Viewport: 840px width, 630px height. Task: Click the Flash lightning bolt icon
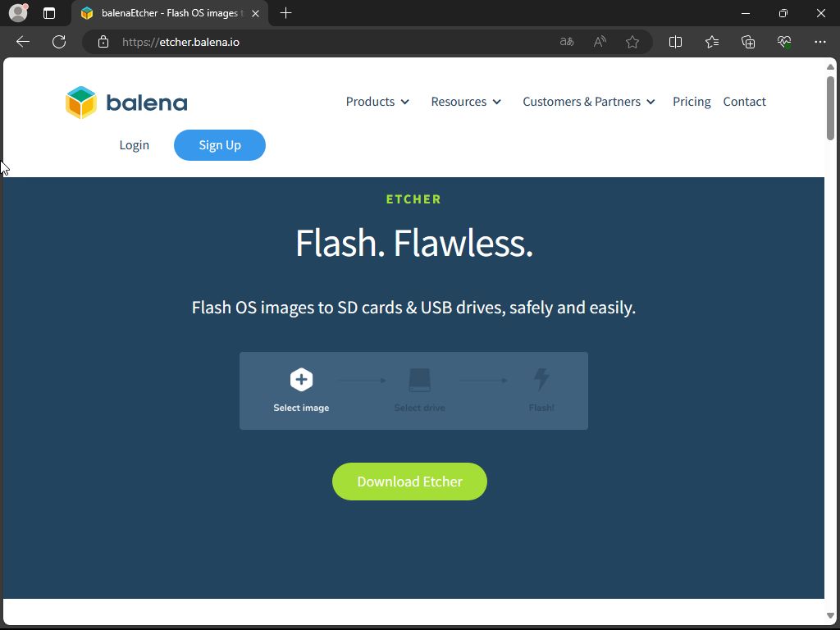coord(541,380)
